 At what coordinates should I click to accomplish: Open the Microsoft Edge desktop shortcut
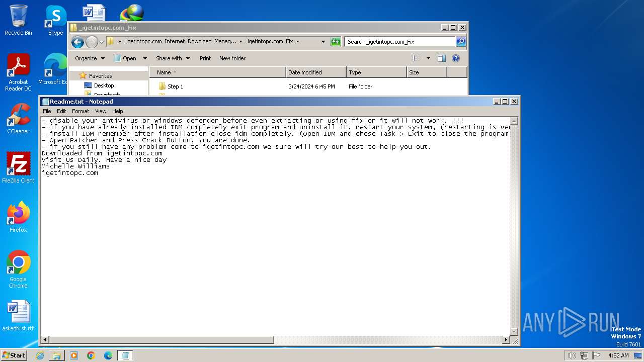click(x=54, y=69)
